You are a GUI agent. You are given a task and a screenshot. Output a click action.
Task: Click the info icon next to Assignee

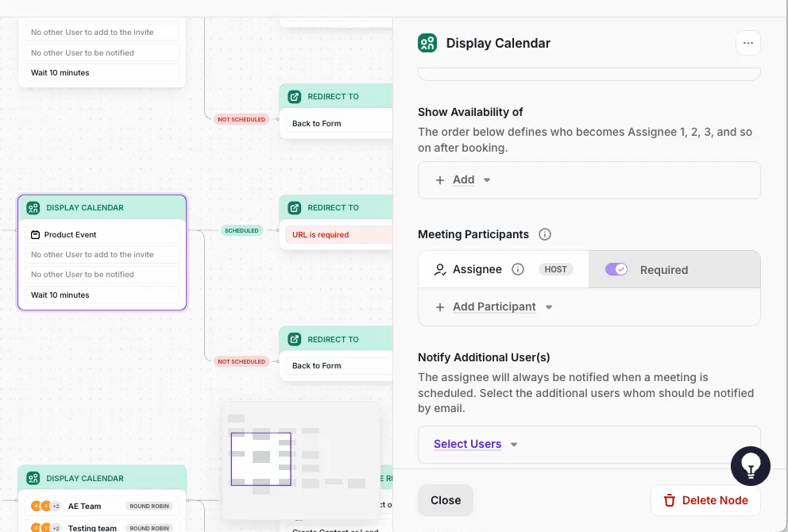tap(518, 269)
